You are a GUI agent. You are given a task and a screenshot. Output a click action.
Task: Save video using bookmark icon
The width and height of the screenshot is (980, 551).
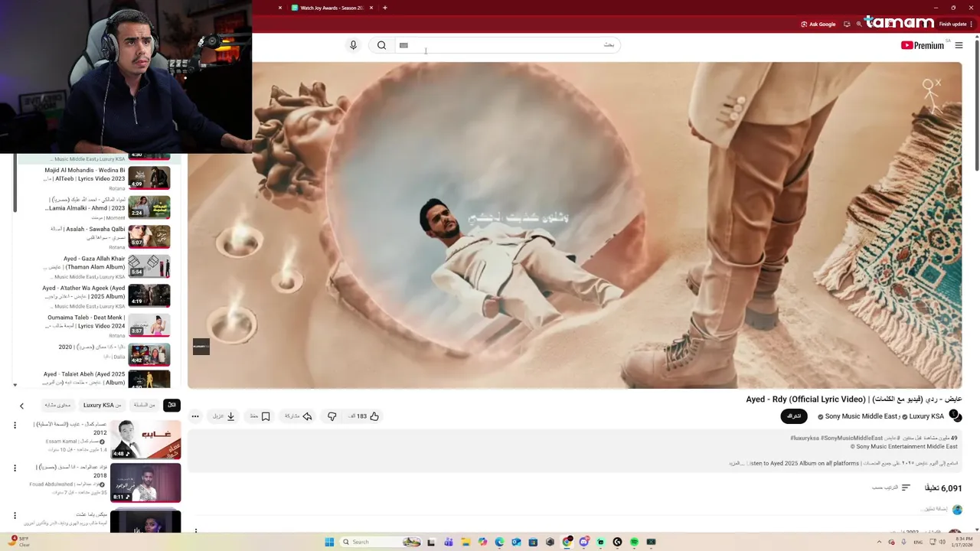[x=260, y=416]
